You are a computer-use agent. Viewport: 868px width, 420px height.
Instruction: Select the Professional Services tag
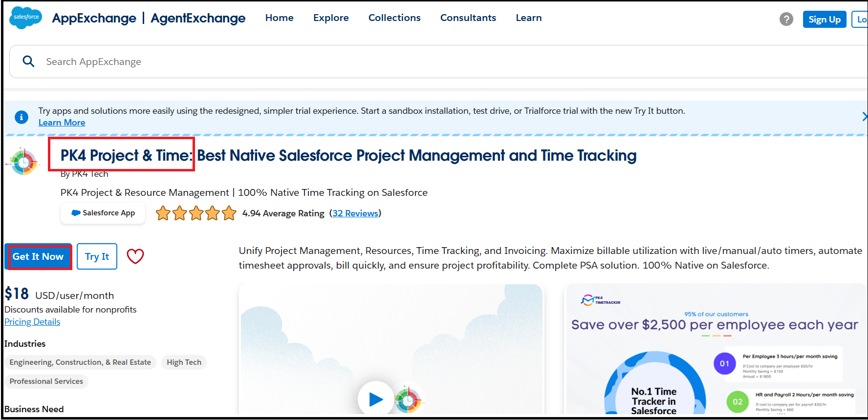(46, 381)
